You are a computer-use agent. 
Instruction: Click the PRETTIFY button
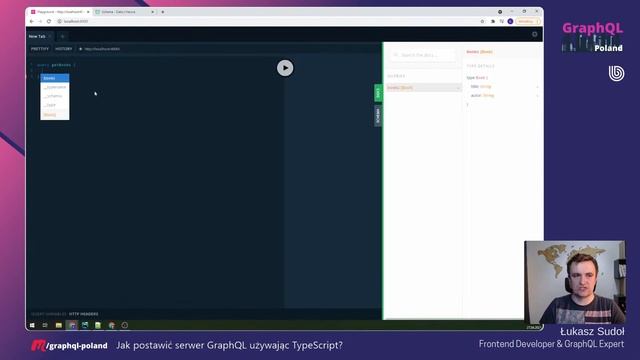40,49
